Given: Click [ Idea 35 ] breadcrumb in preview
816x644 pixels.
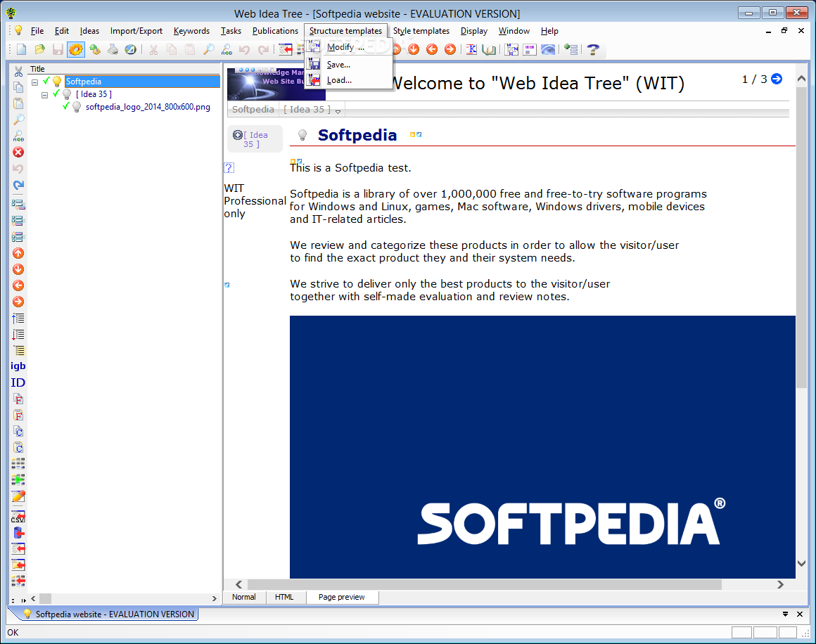Looking at the screenshot, I should click(307, 109).
